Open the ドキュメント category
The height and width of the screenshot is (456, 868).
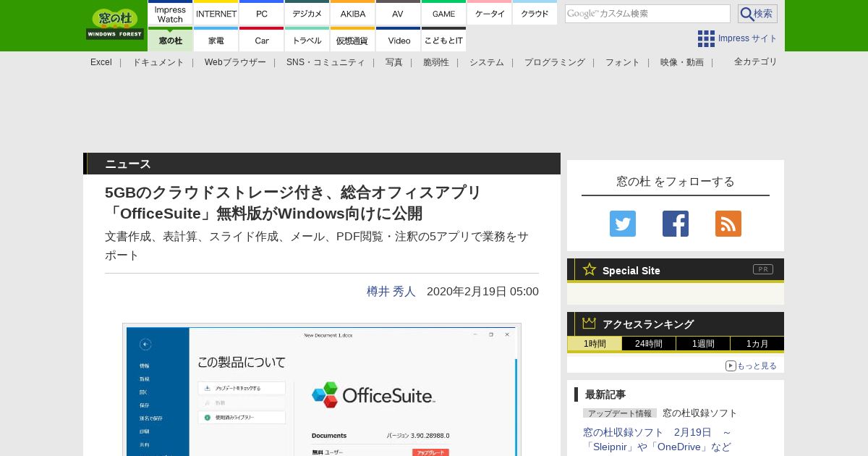pyautogui.click(x=158, y=62)
